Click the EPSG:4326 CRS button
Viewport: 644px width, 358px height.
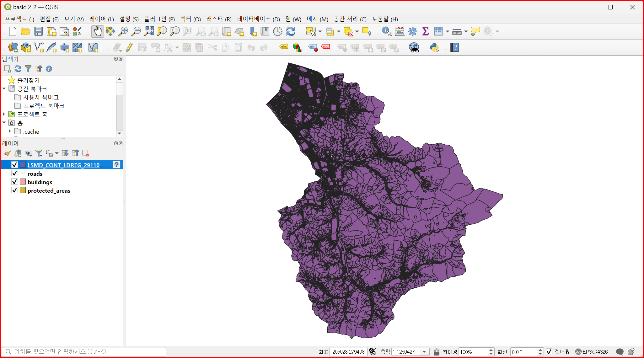592,352
